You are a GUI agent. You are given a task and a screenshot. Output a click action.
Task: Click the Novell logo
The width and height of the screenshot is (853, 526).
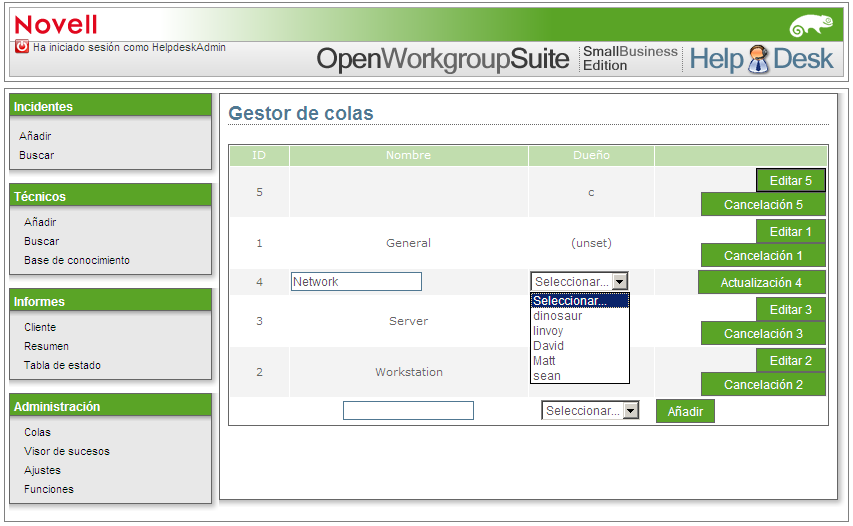pyautogui.click(x=55, y=25)
